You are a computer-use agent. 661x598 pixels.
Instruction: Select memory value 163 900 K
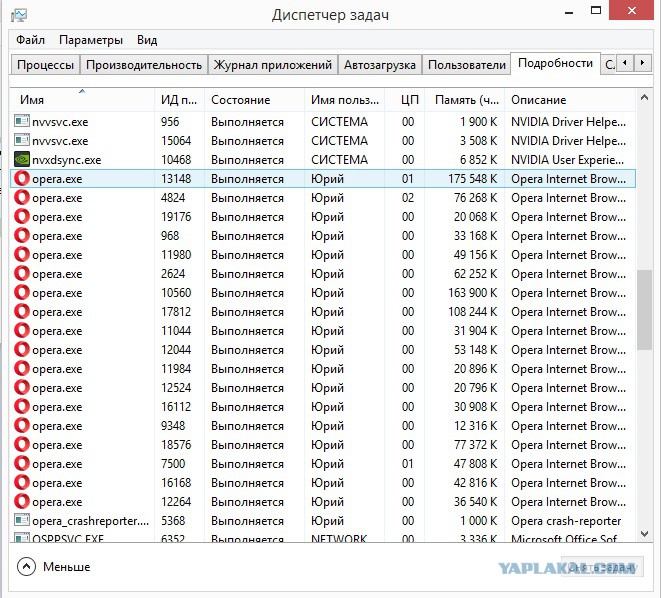tap(473, 292)
